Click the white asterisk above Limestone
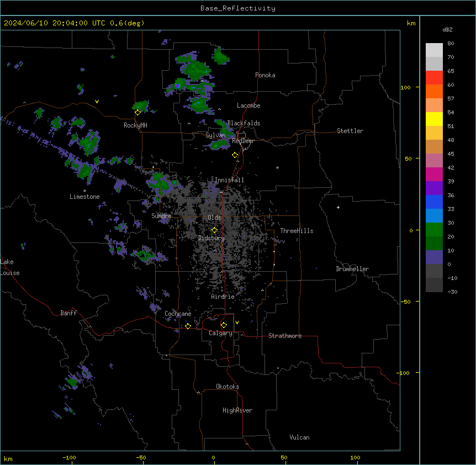This screenshot has width=476, height=465. pyautogui.click(x=84, y=191)
